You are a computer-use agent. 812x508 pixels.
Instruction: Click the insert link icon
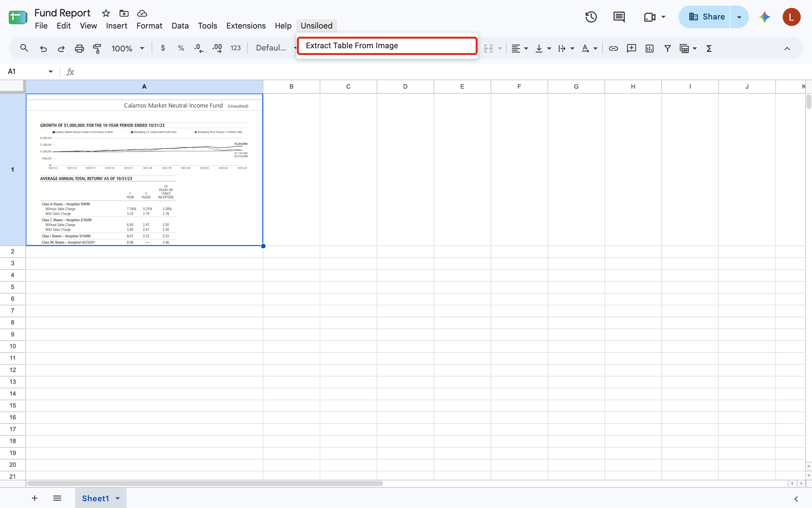pos(613,48)
